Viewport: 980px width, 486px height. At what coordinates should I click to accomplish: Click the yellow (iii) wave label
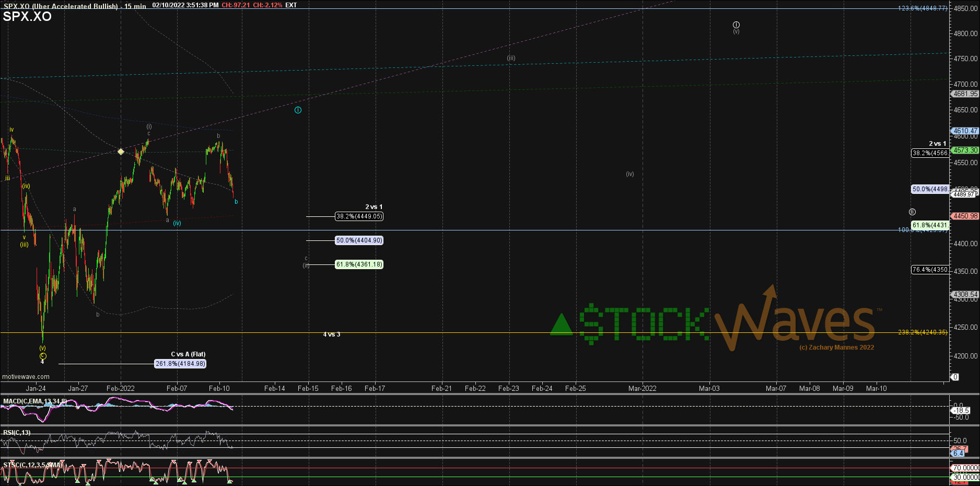[x=25, y=245]
